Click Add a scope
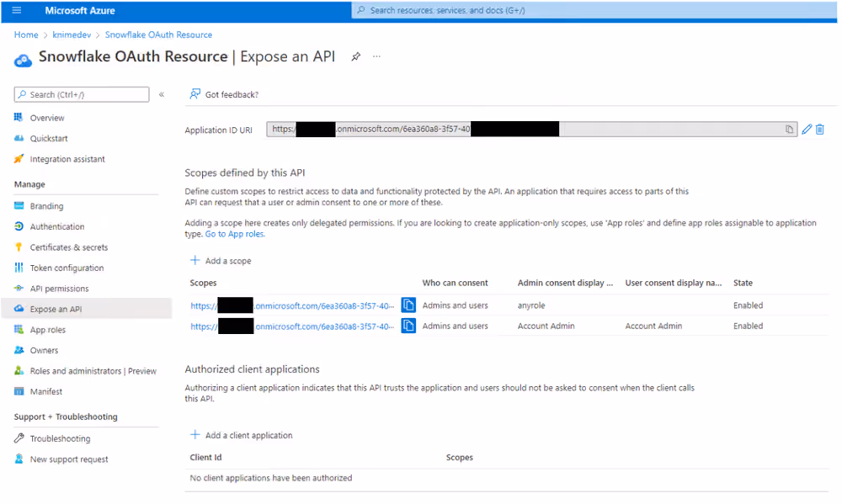Image resolution: width=842 pixels, height=504 pixels. [x=221, y=261]
